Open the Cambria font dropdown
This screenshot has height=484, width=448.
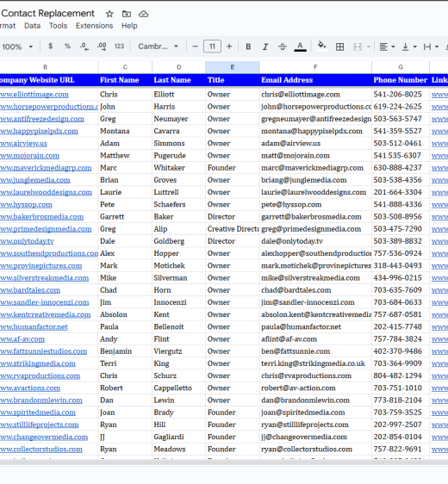(x=158, y=47)
